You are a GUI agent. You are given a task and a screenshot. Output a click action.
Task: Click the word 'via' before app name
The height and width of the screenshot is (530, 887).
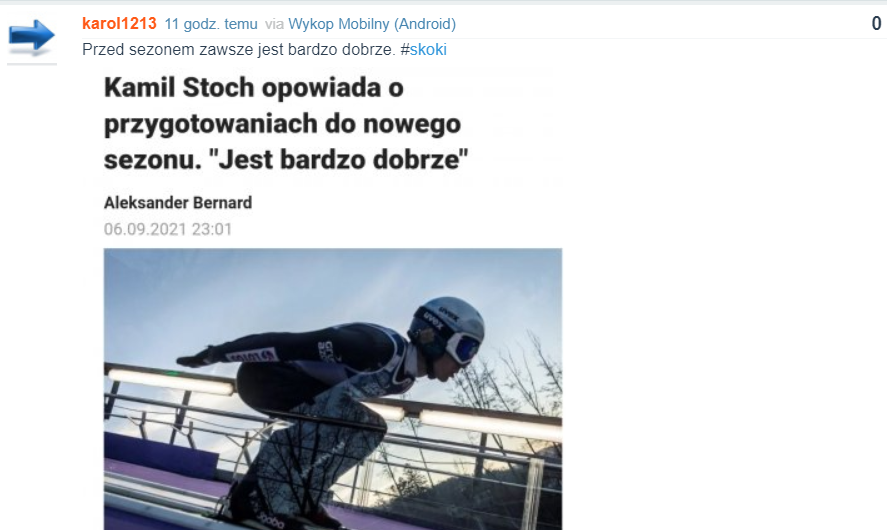[x=274, y=24]
